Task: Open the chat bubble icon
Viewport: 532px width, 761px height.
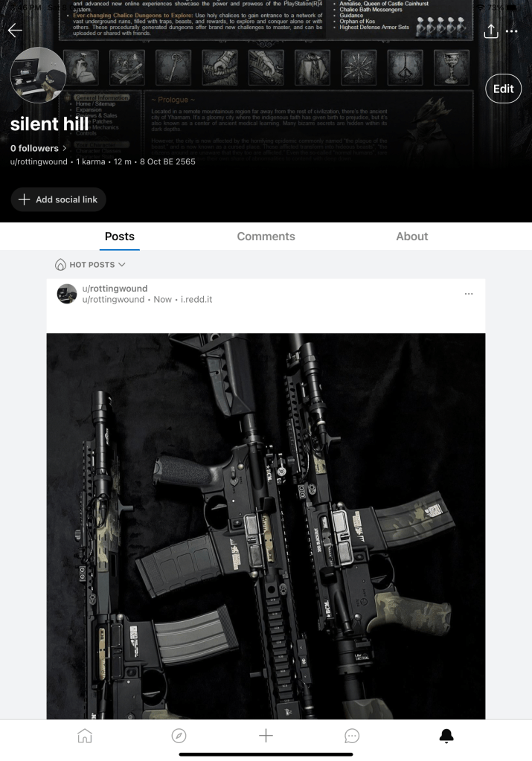Action: [x=352, y=736]
